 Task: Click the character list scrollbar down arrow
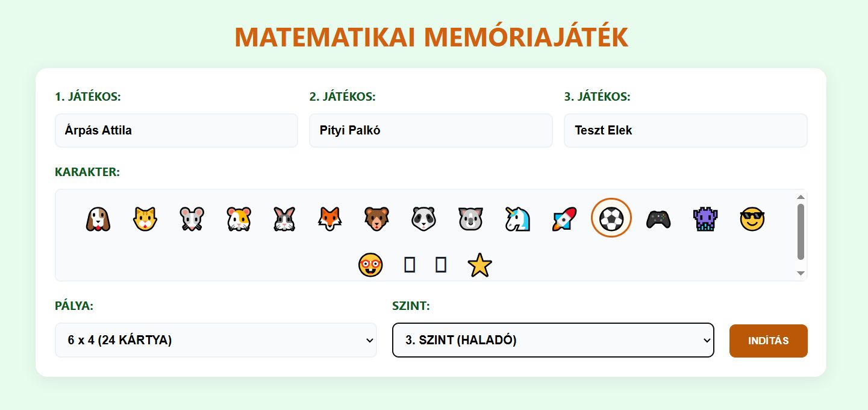(x=801, y=273)
